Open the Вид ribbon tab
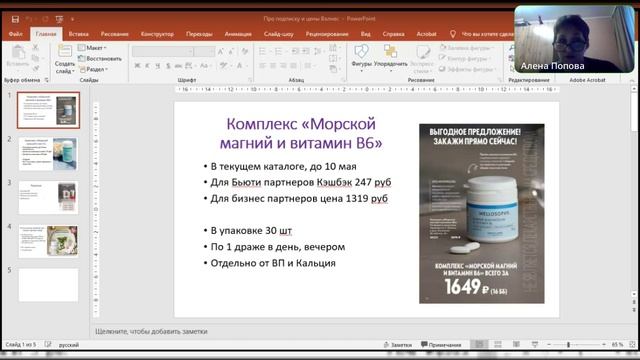The height and width of the screenshot is (360, 640). [x=365, y=34]
